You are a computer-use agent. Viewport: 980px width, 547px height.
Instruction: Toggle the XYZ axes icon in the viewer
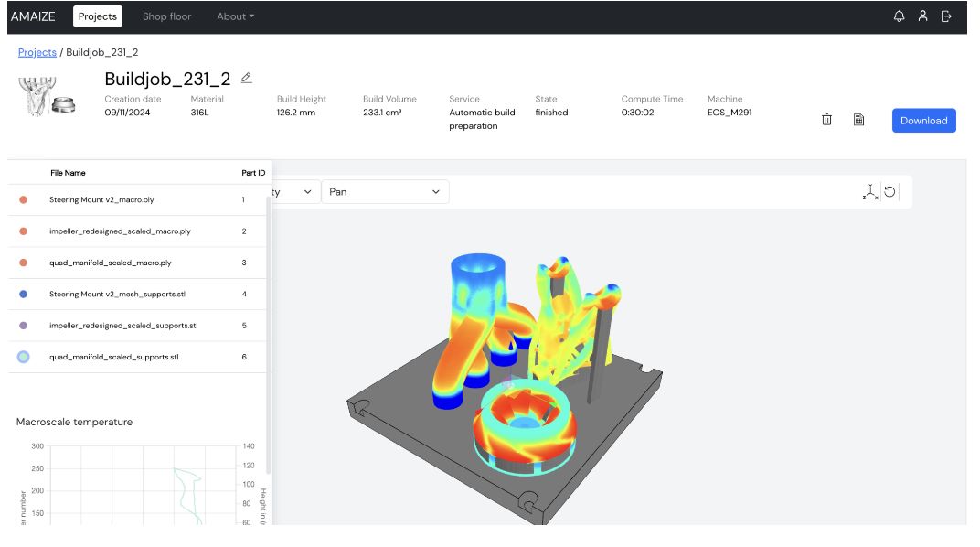869,192
